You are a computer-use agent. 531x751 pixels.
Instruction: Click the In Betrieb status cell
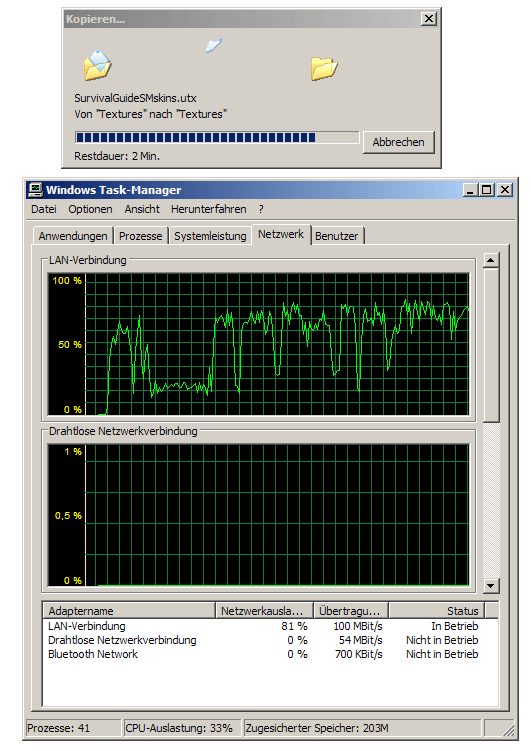(x=454, y=626)
